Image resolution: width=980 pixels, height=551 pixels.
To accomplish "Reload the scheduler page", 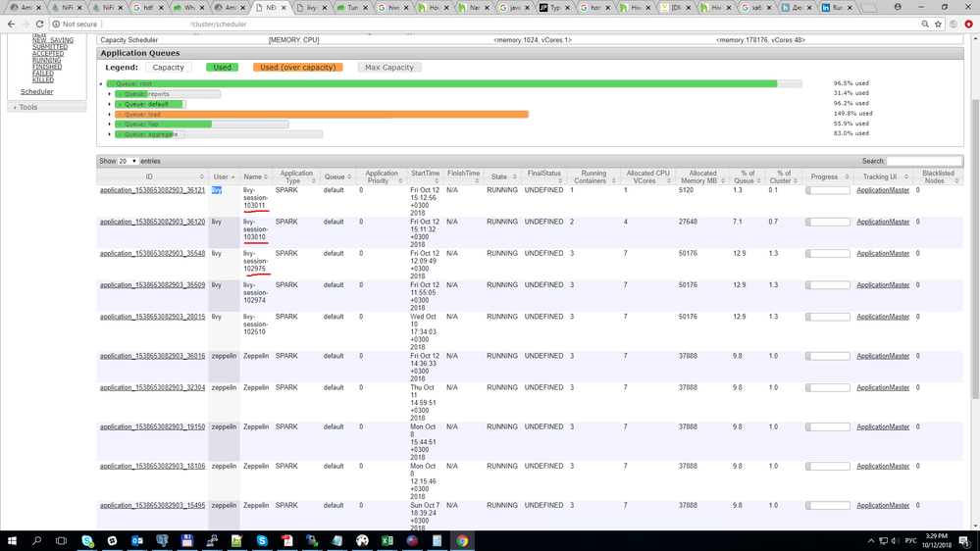I will click(x=39, y=24).
